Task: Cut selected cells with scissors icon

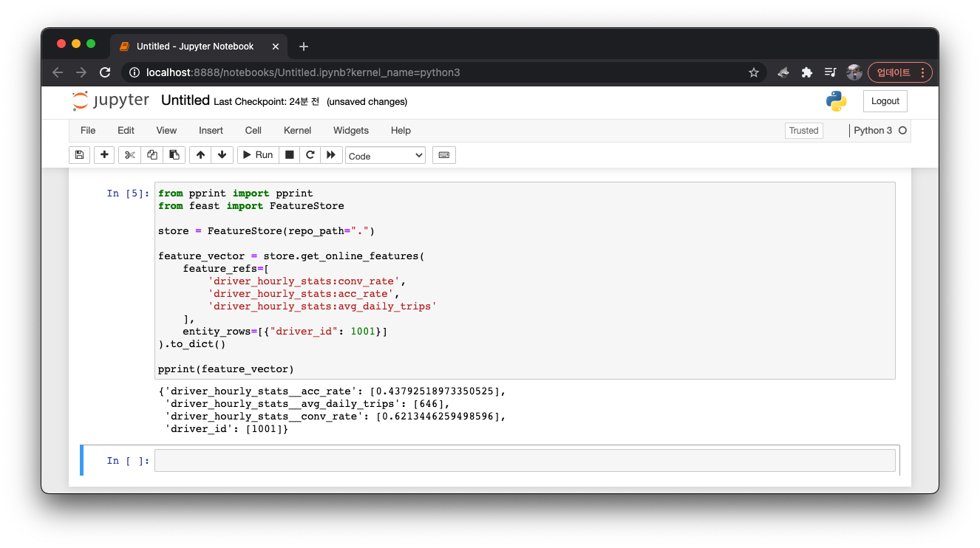Action: click(x=130, y=155)
